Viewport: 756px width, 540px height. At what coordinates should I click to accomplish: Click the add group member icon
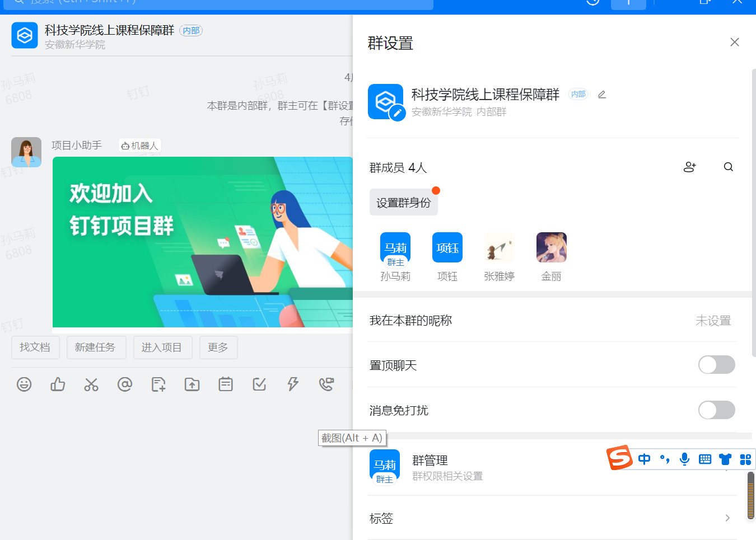point(689,167)
